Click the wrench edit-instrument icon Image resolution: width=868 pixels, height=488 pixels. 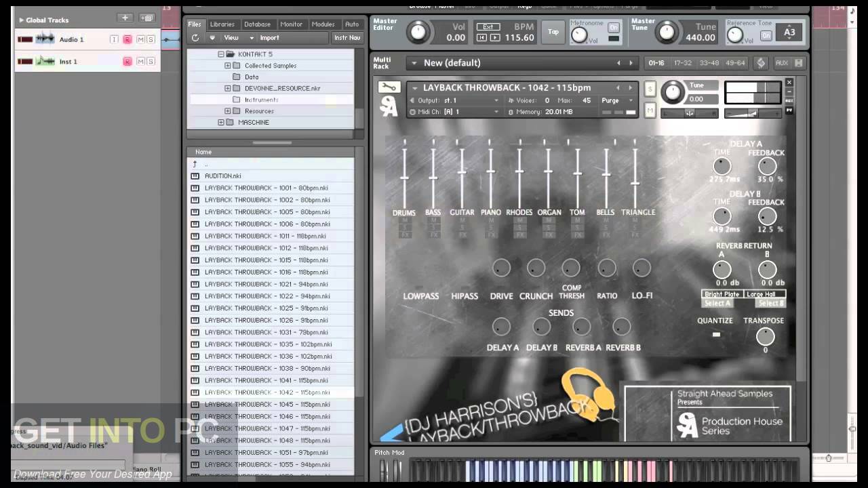tap(389, 87)
